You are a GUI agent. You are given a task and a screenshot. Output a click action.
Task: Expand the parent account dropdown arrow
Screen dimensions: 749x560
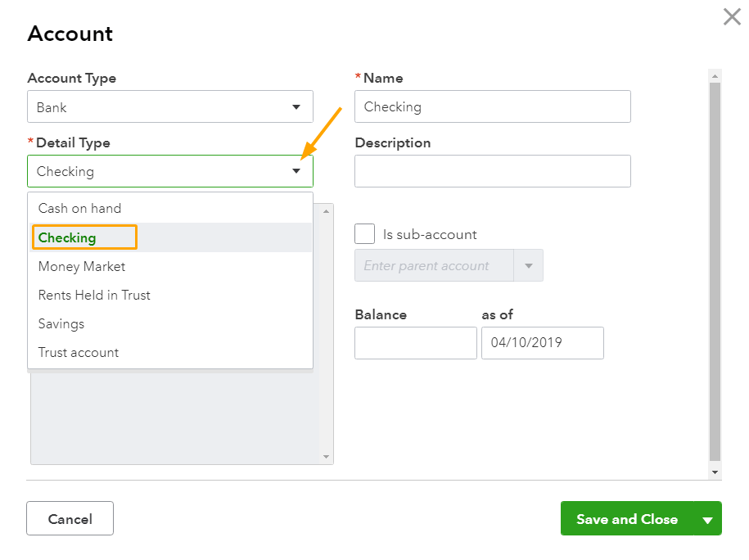coord(528,266)
